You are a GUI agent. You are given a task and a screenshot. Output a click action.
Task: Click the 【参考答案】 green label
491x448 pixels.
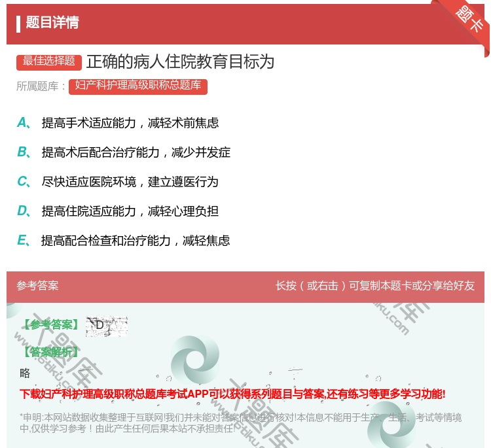click(51, 325)
